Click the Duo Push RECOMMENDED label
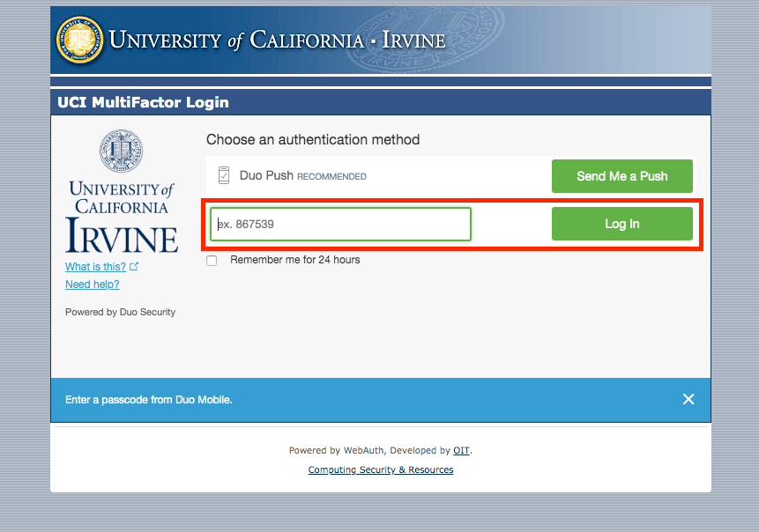 pos(303,175)
